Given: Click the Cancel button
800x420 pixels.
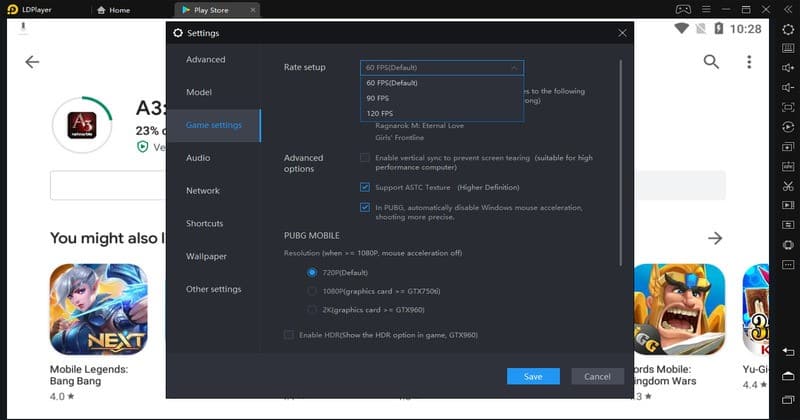Looking at the screenshot, I should (597, 377).
